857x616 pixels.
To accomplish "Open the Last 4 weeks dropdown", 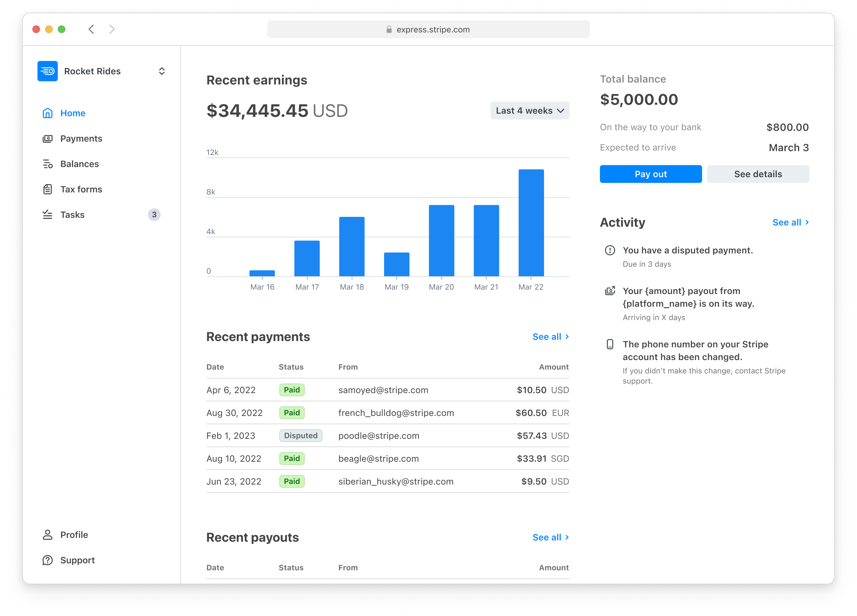I will [529, 111].
